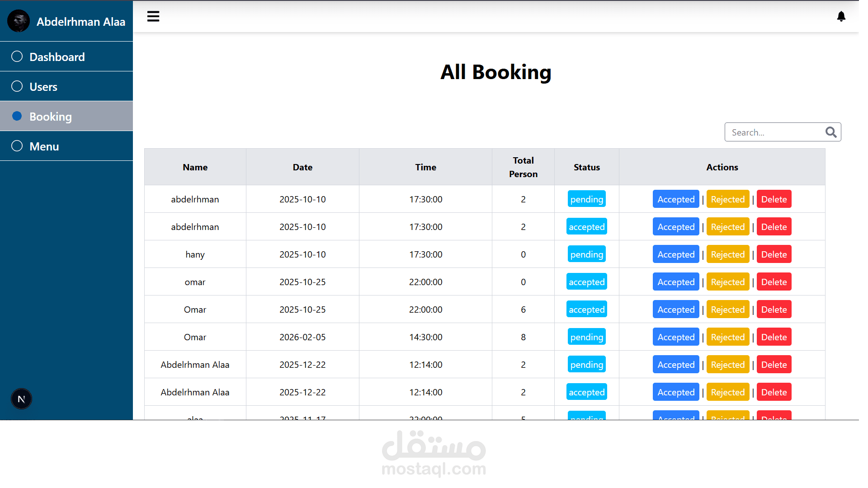The height and width of the screenshot is (488, 868).
Task: Go to the Users sidebar page
Action: [43, 87]
